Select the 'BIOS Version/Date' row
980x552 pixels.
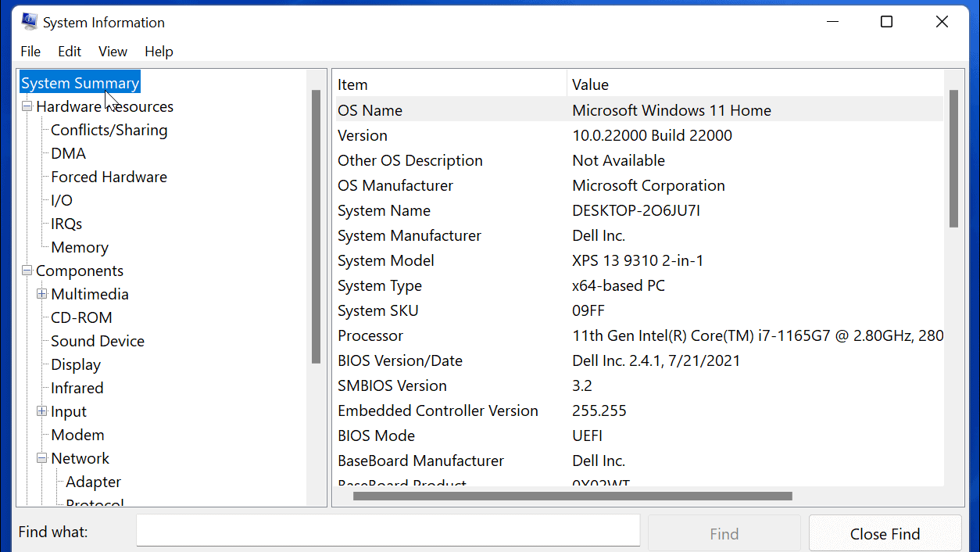[639, 360]
